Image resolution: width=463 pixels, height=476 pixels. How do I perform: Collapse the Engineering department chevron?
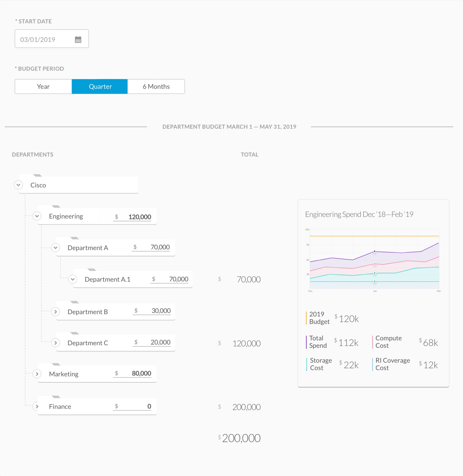coord(37,216)
